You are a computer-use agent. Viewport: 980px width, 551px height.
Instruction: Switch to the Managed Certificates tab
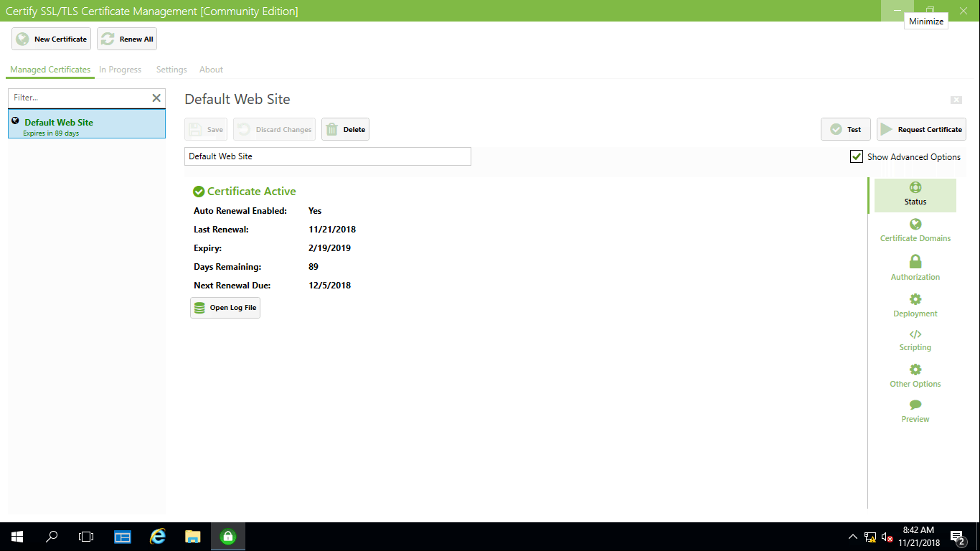(50, 70)
